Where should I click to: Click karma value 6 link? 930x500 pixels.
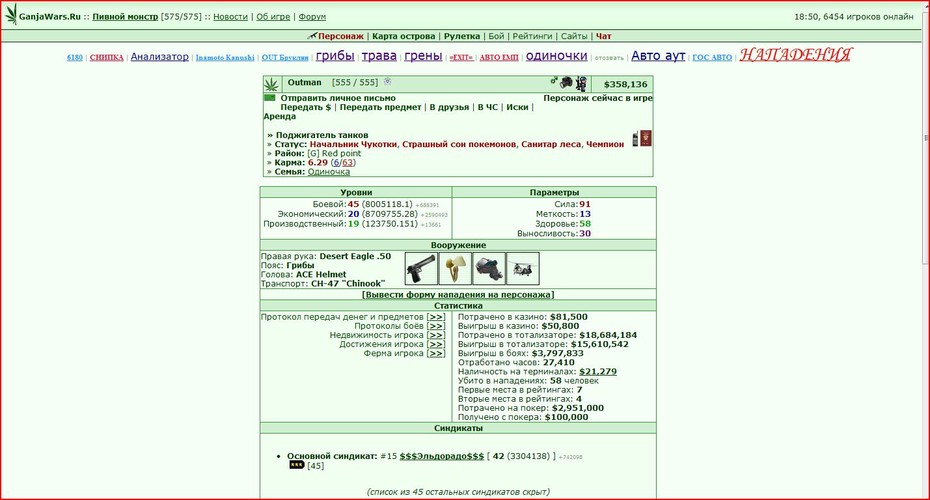point(336,163)
